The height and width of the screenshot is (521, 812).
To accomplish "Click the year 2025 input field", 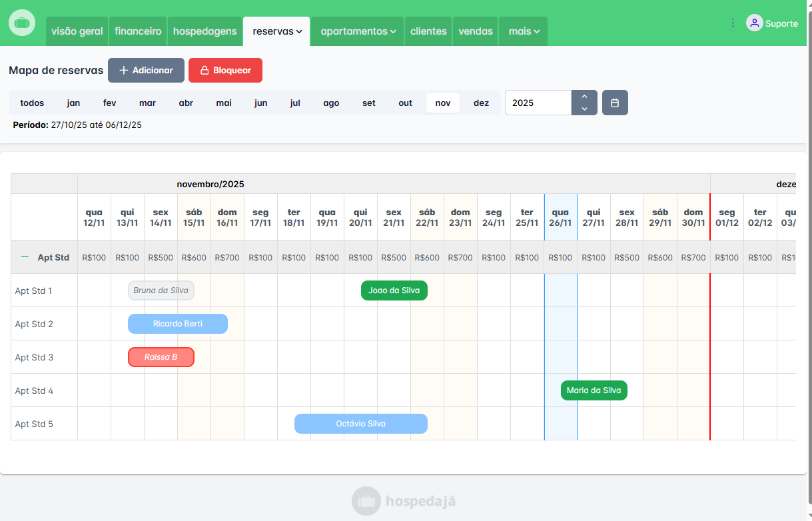I will pos(538,103).
